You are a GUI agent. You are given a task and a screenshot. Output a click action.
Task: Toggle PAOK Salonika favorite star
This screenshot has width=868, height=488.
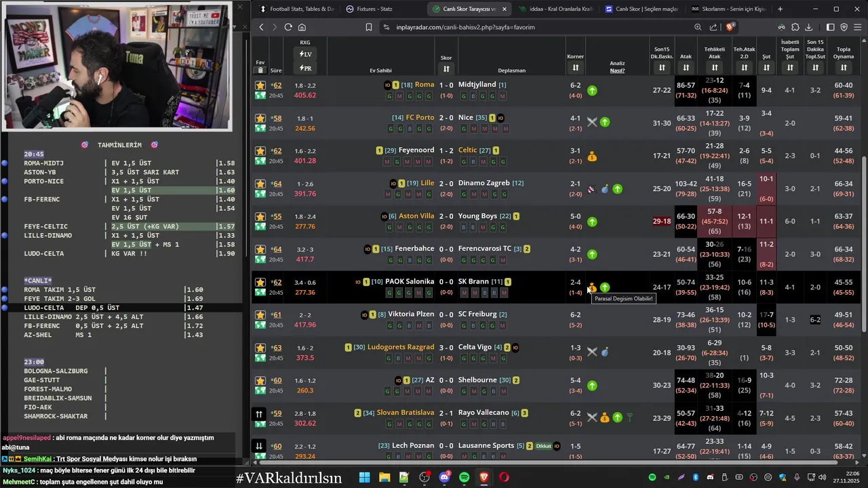(x=260, y=283)
